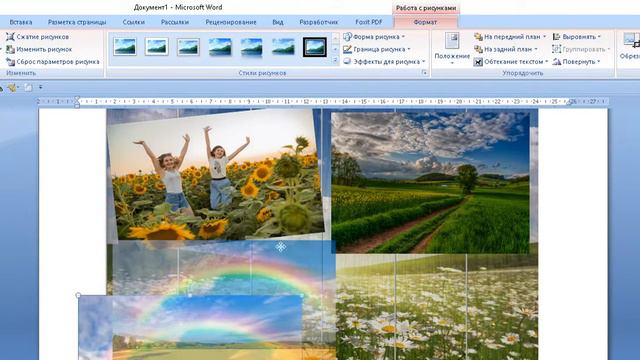The width and height of the screenshot is (640, 360).
Task: Click the Упорядочить group label
Action: click(x=522, y=73)
